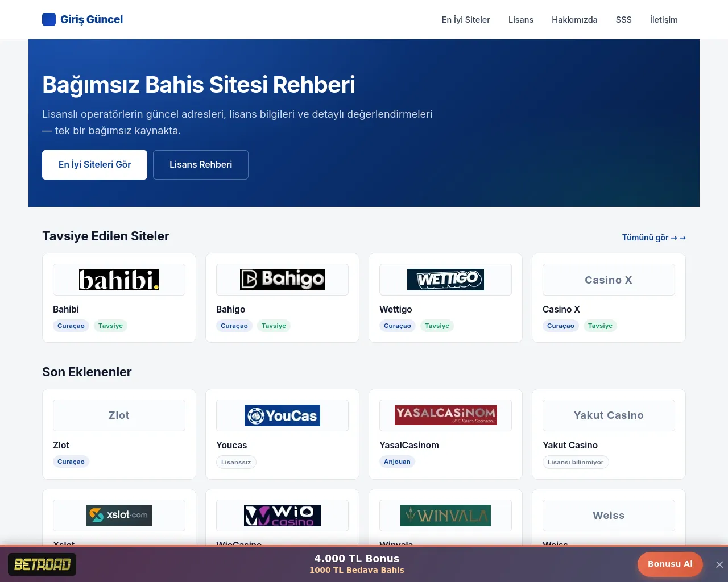This screenshot has height=582, width=728.
Task: Click the Bonusu Al button
Action: click(x=670, y=564)
